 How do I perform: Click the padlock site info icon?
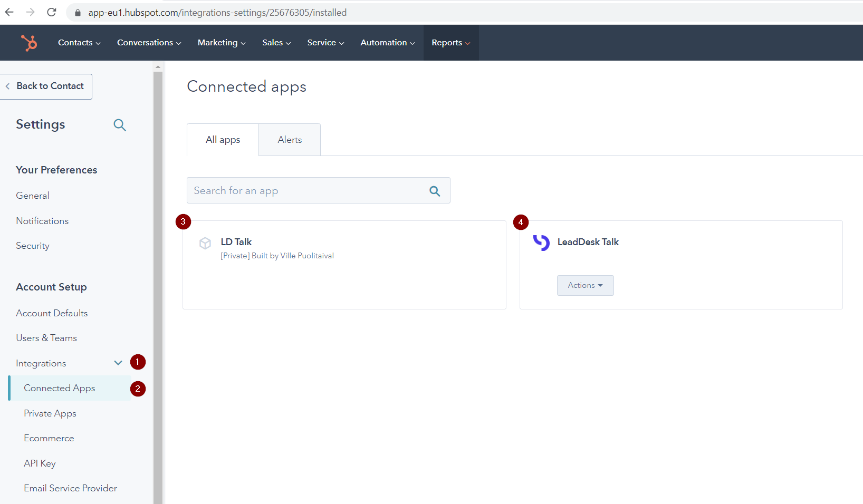coord(78,13)
